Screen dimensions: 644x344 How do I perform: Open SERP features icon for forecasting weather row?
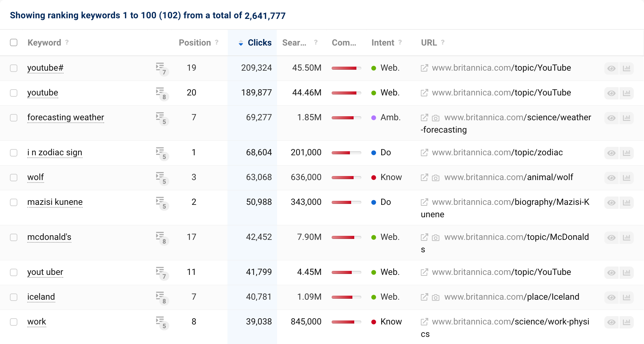[x=162, y=118]
